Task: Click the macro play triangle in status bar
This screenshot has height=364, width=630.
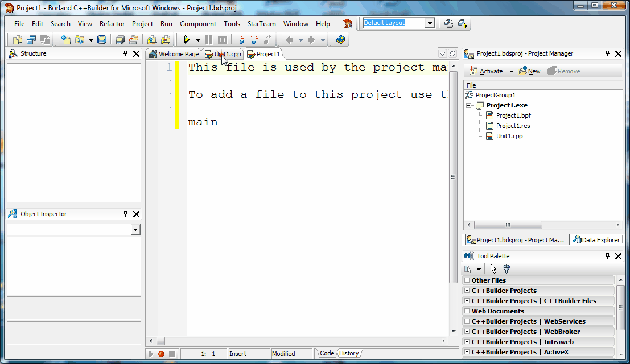Action: pyautogui.click(x=151, y=354)
